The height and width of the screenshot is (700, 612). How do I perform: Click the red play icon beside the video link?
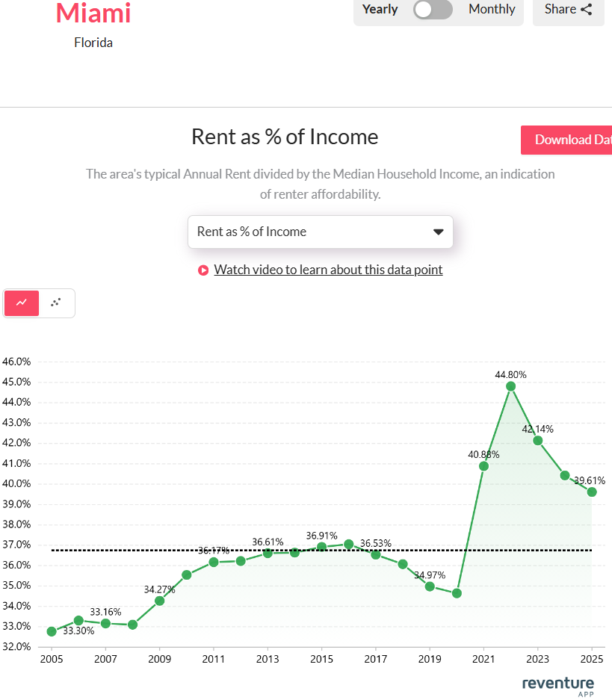click(203, 270)
